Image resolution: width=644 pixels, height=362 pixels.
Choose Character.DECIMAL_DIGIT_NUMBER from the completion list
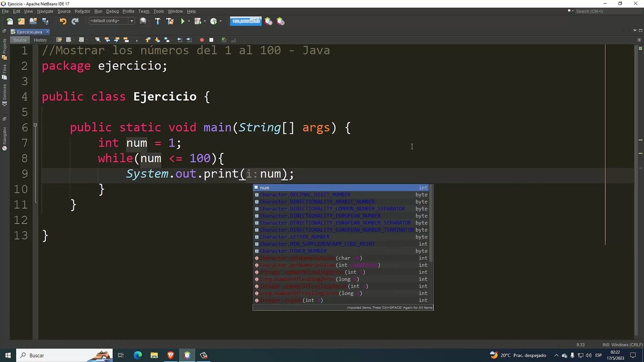(x=342, y=195)
